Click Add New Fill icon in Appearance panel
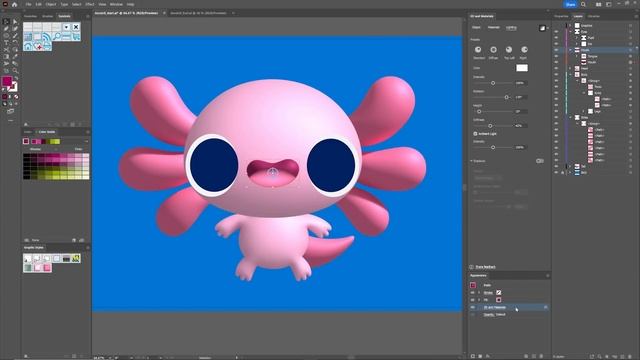 pyautogui.click(x=480, y=356)
